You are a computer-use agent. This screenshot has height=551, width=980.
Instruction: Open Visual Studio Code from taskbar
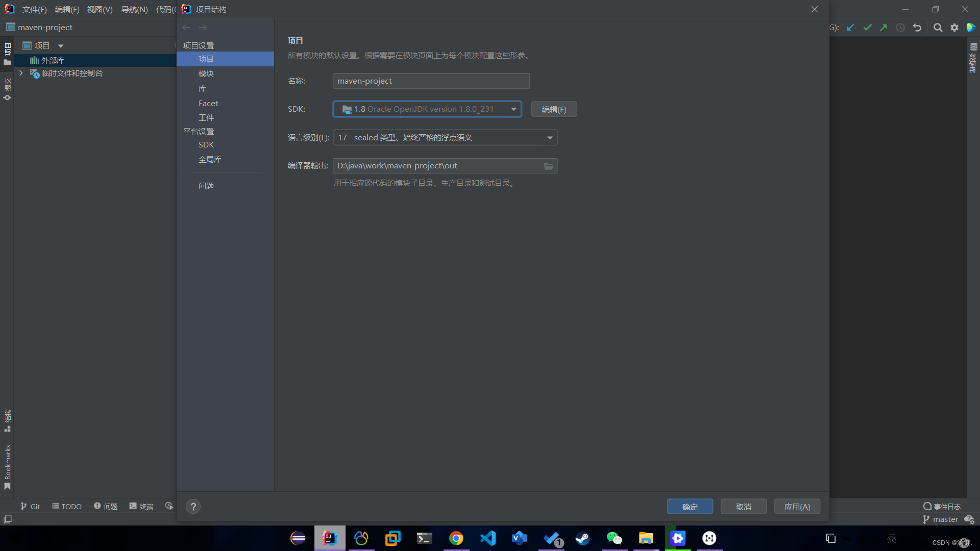488,538
